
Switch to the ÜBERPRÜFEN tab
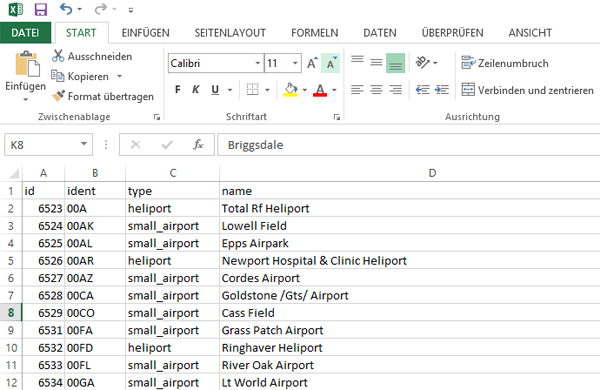452,33
